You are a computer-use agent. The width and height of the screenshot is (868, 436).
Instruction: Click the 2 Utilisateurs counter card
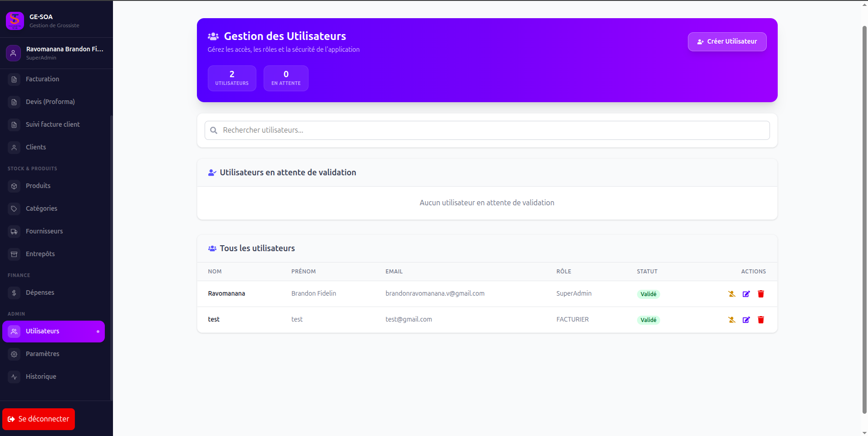coord(232,79)
